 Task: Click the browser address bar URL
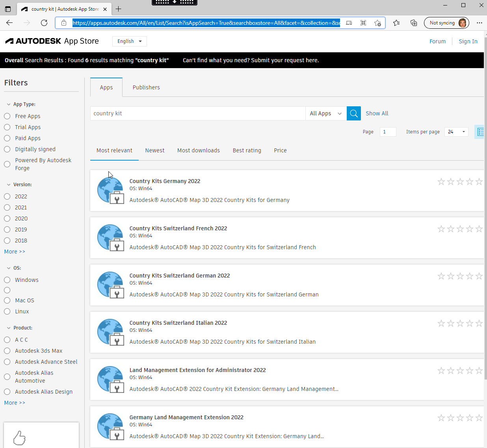[x=206, y=23]
